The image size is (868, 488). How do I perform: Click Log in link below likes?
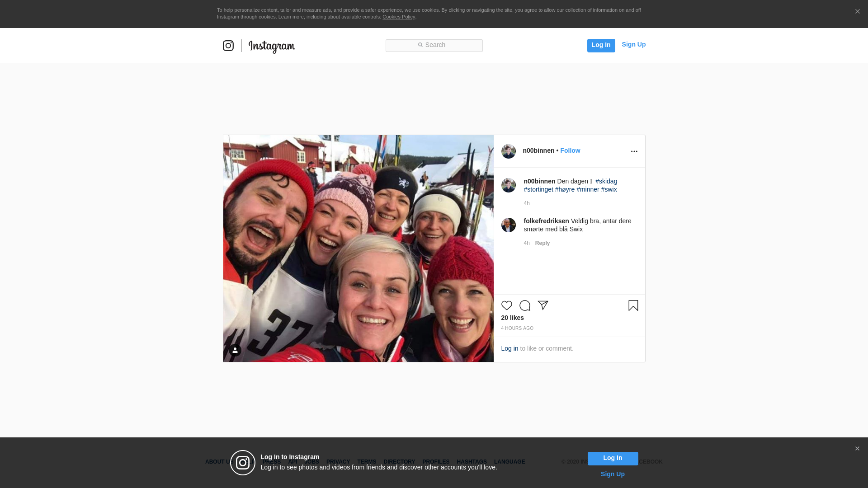pyautogui.click(x=509, y=348)
